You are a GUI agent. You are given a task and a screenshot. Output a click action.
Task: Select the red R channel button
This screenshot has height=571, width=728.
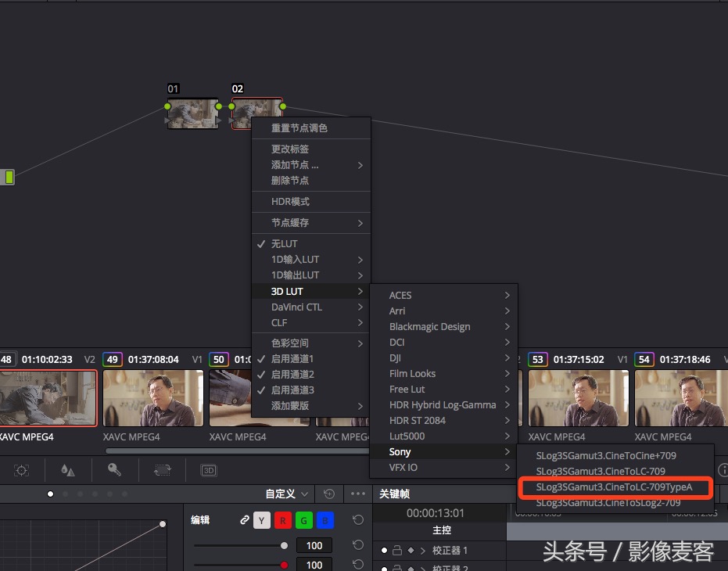pos(283,520)
